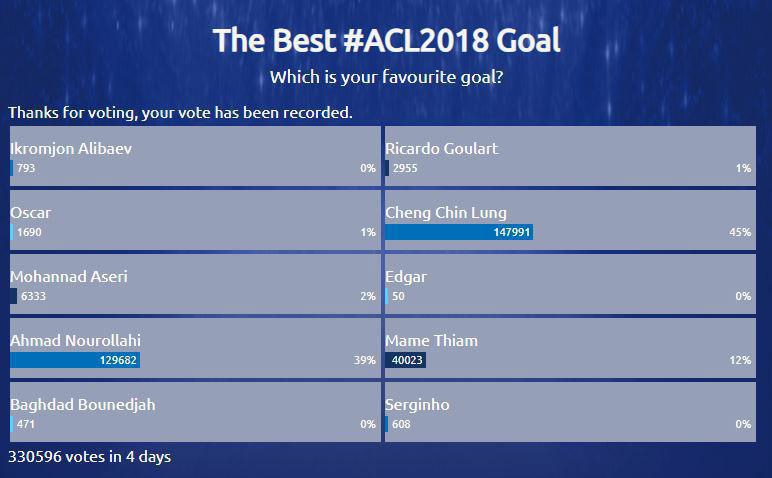Click the "Which is your favourite goal?" subtitle
This screenshot has height=478, width=772.
coord(386,77)
